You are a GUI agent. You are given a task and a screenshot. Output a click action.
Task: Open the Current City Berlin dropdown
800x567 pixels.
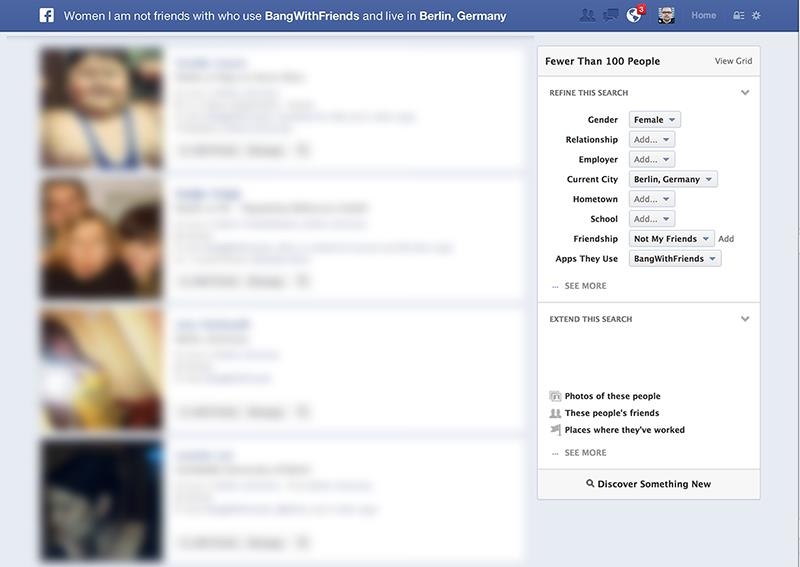point(673,179)
